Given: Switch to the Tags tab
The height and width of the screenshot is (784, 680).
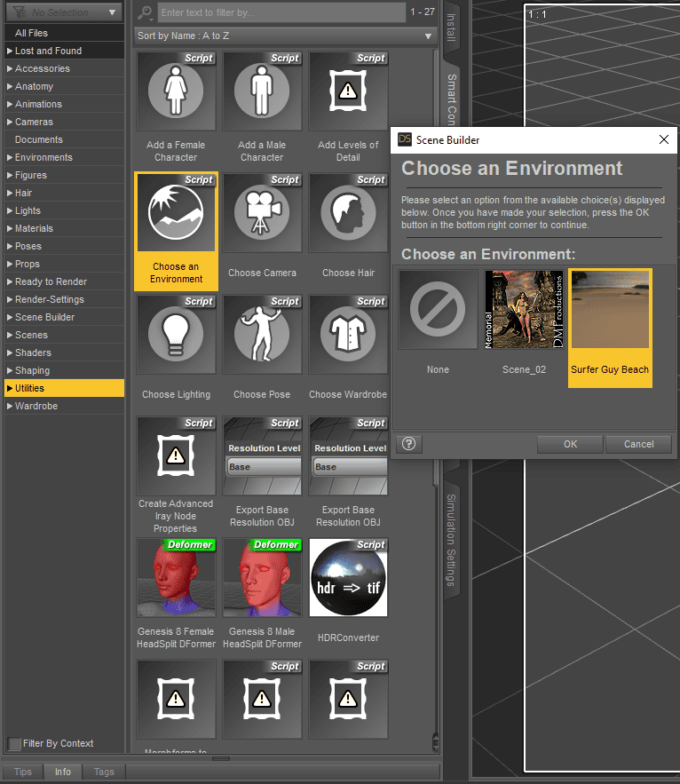Looking at the screenshot, I should (104, 772).
